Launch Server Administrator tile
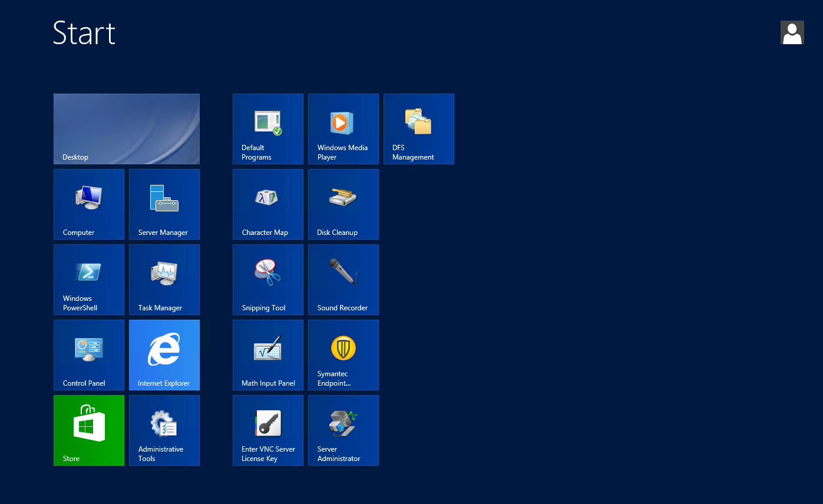 click(343, 430)
